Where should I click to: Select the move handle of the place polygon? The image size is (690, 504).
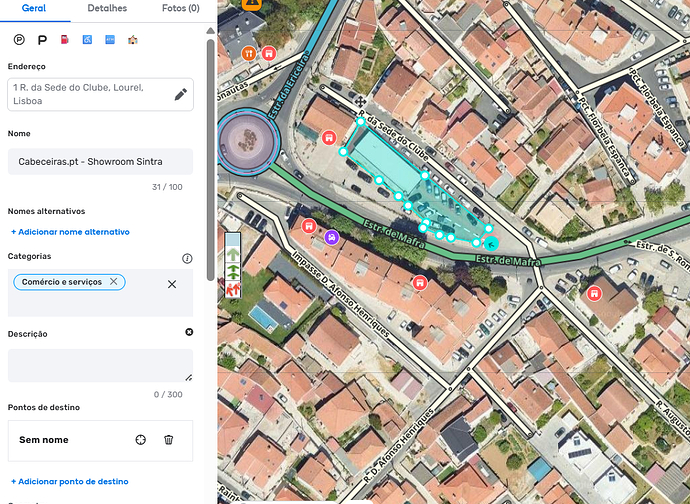coord(359,102)
